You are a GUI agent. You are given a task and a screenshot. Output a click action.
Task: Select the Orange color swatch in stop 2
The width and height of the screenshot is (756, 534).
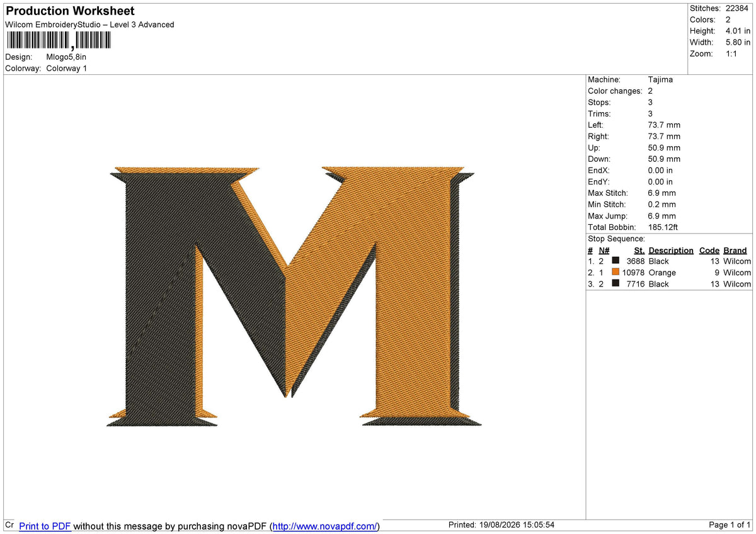tap(616, 272)
